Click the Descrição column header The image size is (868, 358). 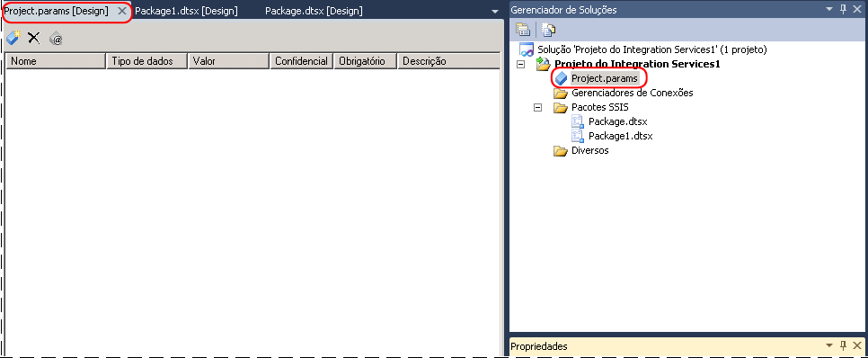448,61
